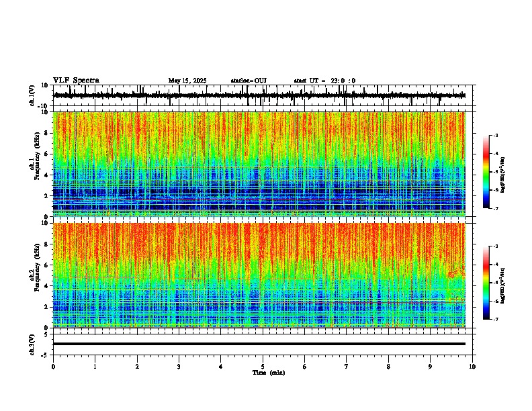The height and width of the screenshot is (411, 532).
Task: Click the ch.2 "Frequency (kHz)" axis label
Action: click(x=37, y=267)
